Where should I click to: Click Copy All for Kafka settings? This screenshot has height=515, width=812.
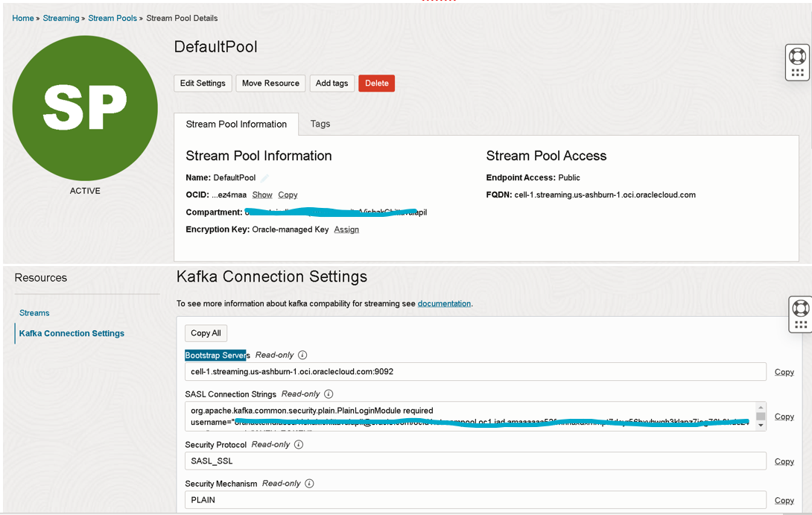[x=206, y=333]
